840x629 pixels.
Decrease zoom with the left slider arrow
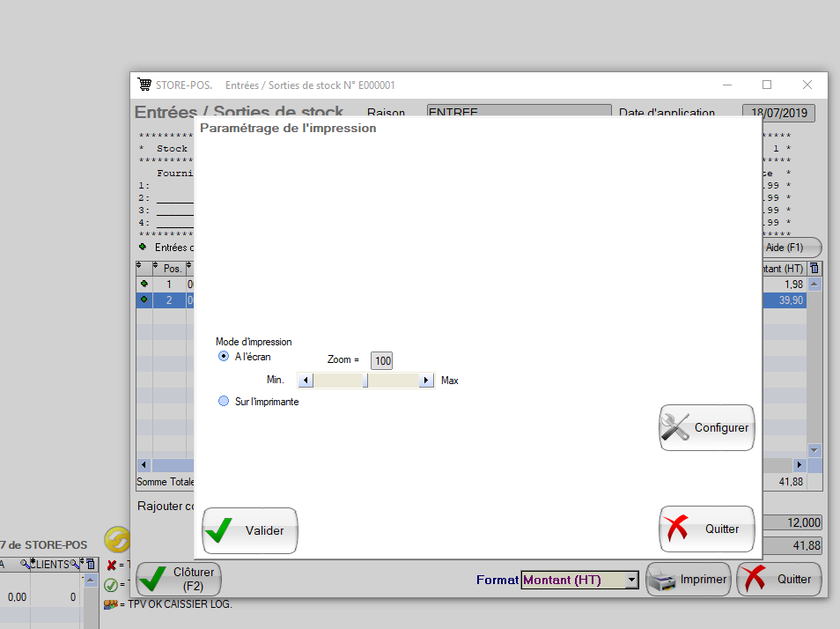click(x=305, y=381)
